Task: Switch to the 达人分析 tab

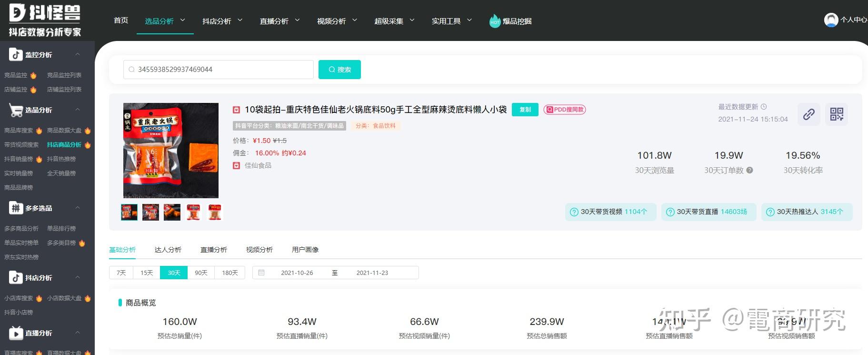Action: (x=168, y=250)
